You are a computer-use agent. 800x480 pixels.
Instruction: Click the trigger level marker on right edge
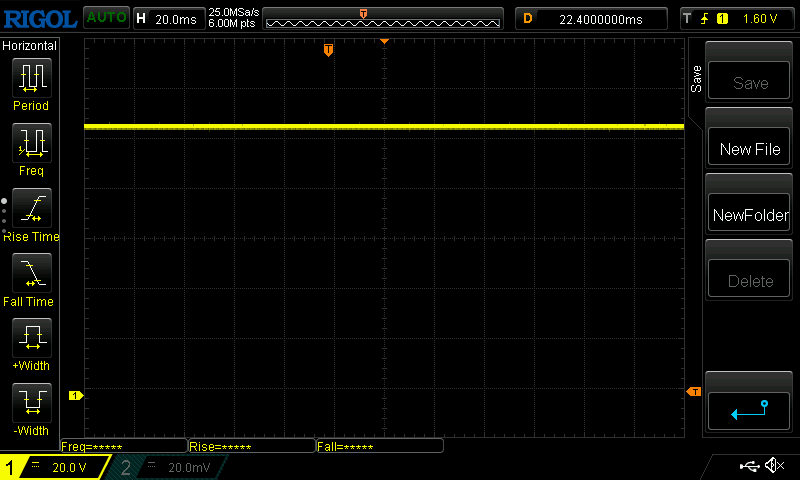tap(694, 392)
